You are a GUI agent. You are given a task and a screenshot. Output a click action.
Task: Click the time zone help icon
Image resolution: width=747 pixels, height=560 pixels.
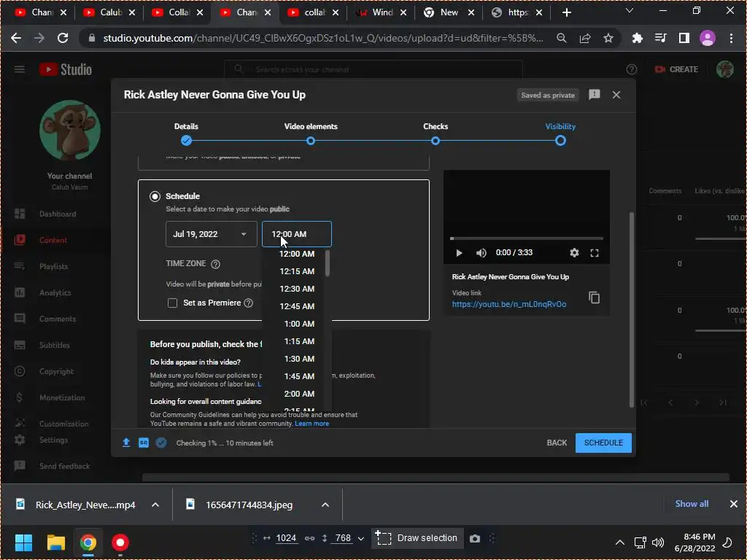[215, 264]
